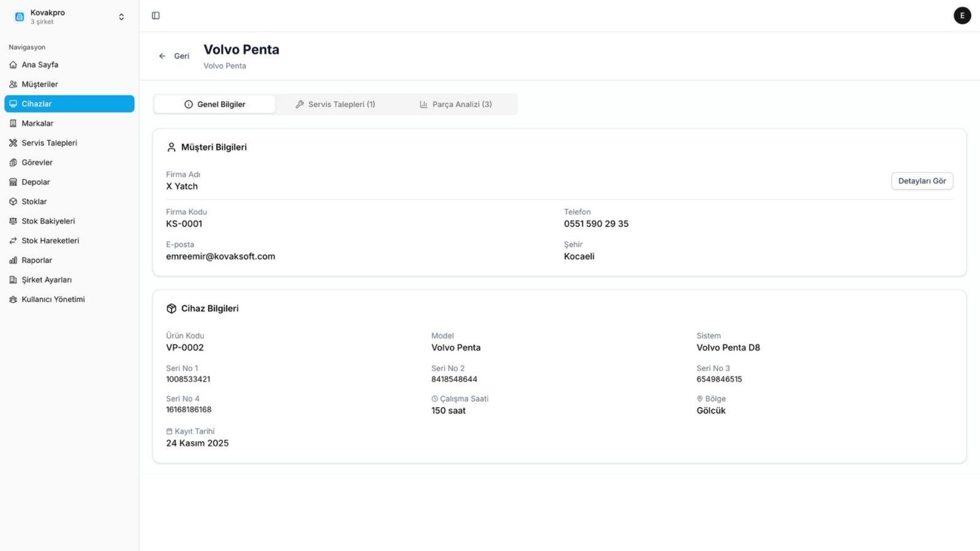Open the Depolar warehouse section

36,182
